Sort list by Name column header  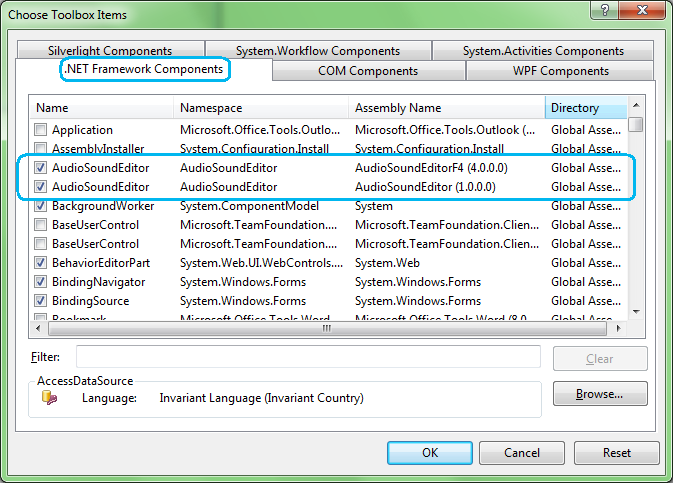[103, 108]
